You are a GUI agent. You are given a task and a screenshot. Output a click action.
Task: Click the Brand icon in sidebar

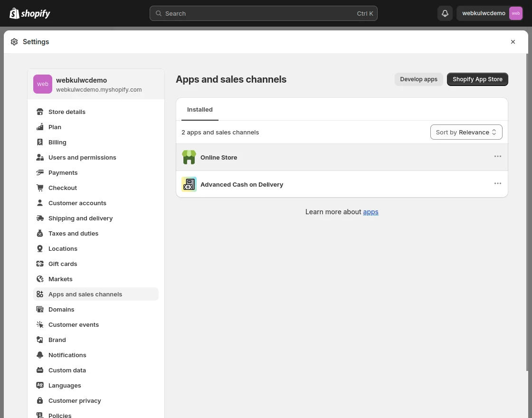40,340
